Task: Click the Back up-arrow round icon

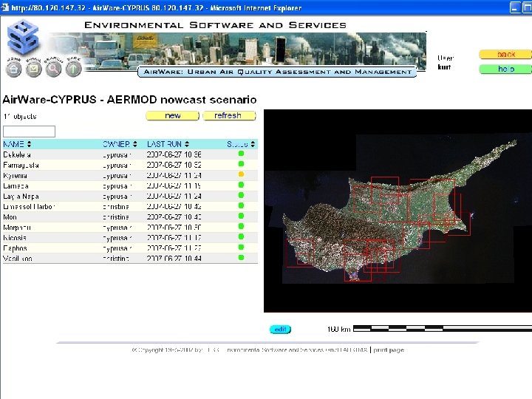Action: tap(74, 69)
